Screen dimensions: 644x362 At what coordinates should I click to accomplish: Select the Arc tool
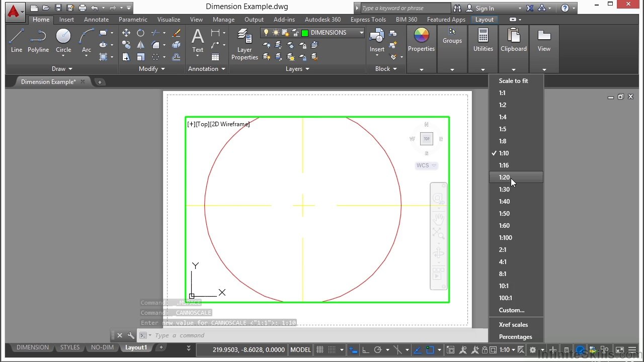pos(87,40)
